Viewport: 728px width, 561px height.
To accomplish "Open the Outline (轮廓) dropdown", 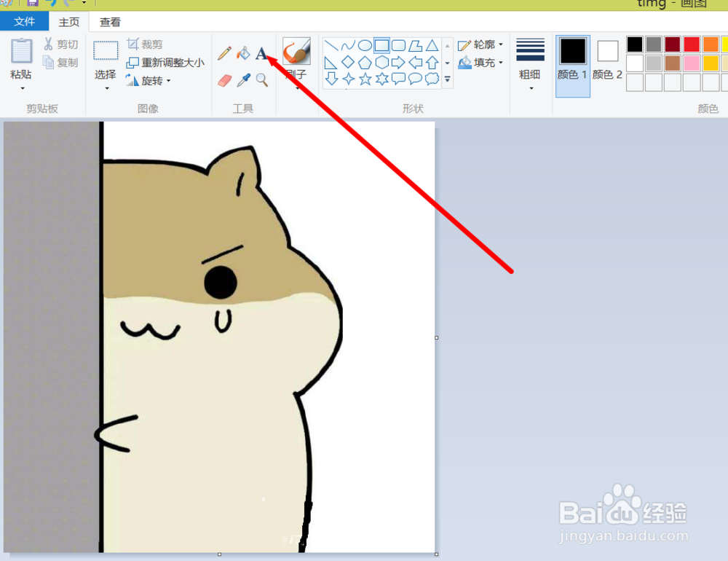I will click(480, 44).
